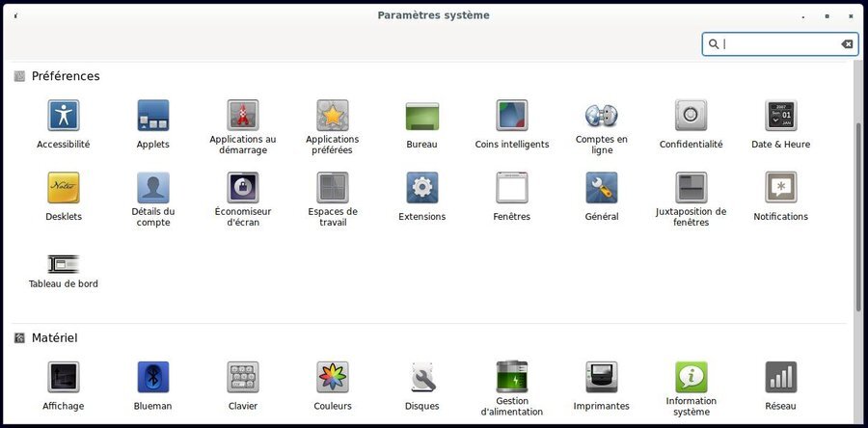Open the Notifications settings

point(781,188)
